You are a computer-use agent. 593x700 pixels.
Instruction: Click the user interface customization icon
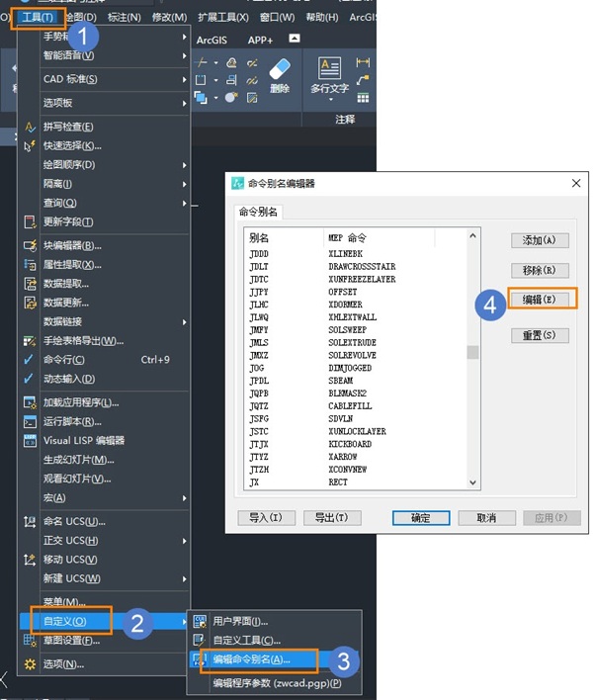click(199, 621)
